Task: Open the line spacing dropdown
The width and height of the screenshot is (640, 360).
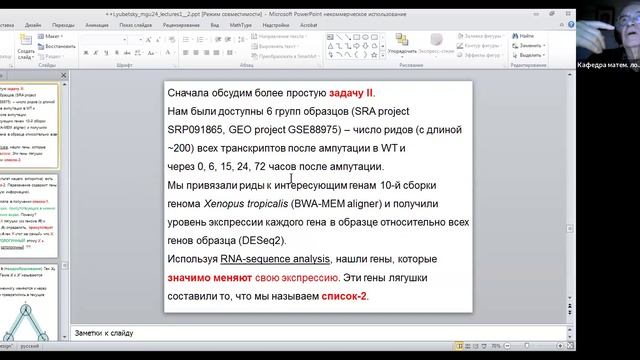Action: 242,40
